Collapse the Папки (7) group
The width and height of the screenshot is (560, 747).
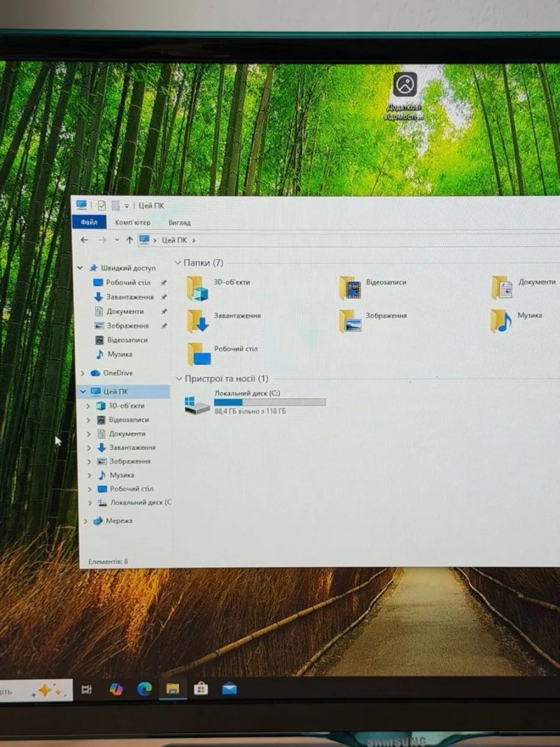[178, 263]
